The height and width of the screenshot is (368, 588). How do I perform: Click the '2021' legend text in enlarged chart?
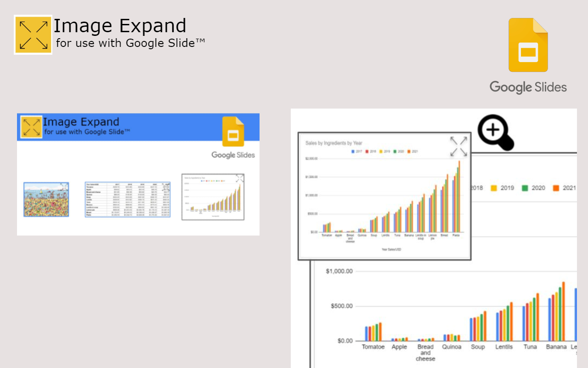pos(569,188)
